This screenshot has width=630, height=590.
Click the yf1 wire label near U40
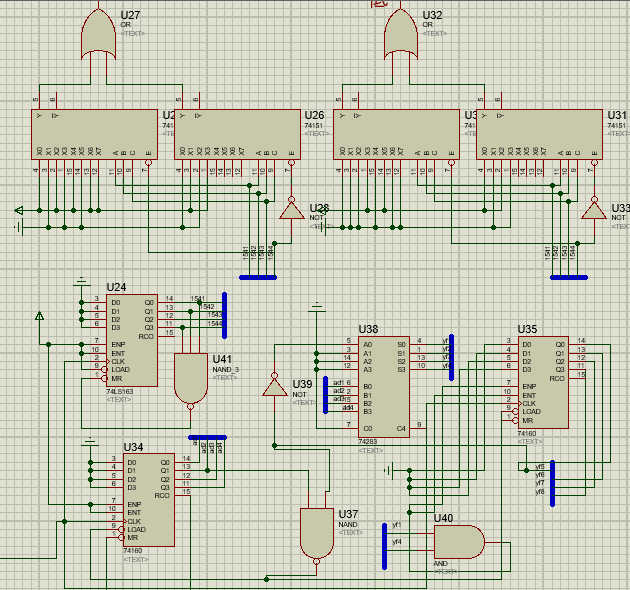(397, 525)
